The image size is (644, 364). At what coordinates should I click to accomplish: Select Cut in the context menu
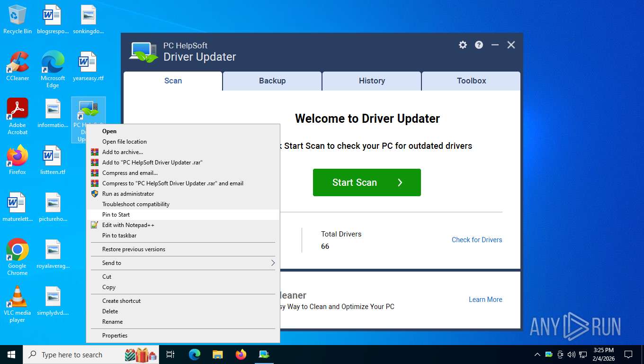(x=183, y=277)
